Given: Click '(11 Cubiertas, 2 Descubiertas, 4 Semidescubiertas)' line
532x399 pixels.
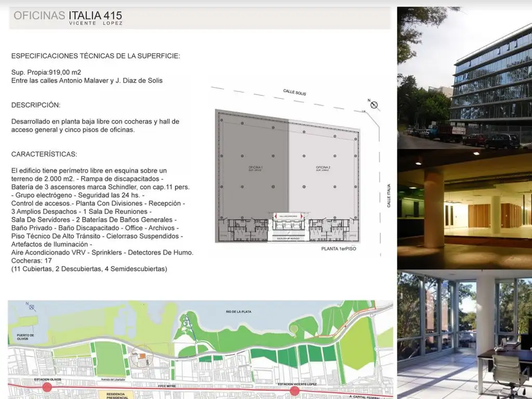Looking at the screenshot, I should click(x=89, y=269).
